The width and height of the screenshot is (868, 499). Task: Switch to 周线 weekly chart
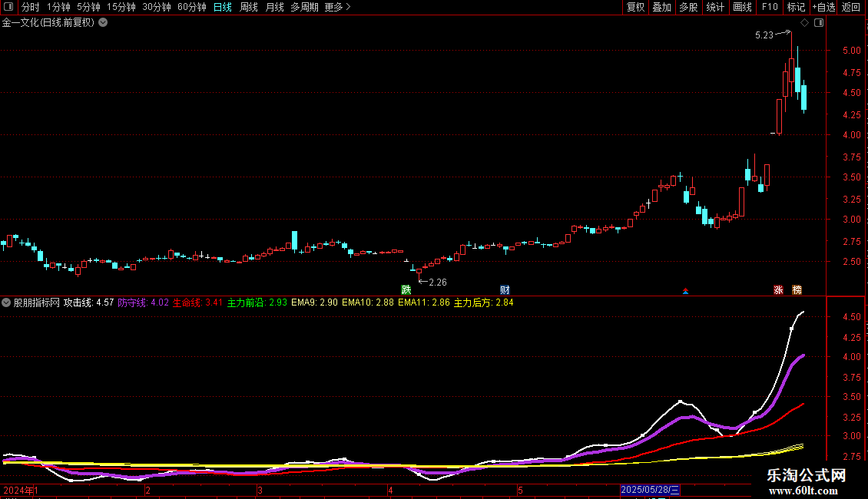tap(249, 7)
